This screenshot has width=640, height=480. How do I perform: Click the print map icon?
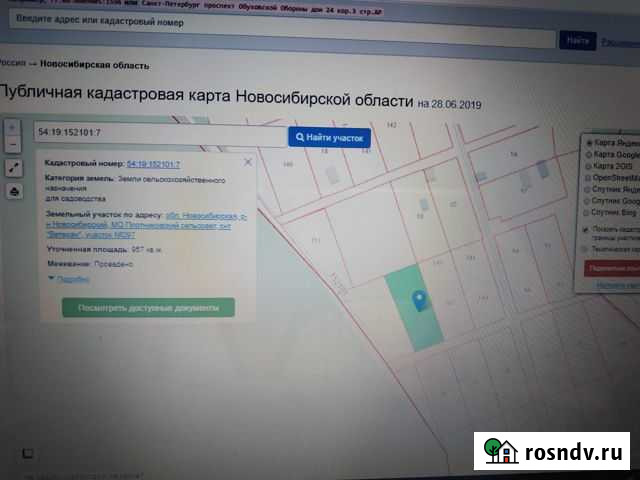tap(15, 191)
